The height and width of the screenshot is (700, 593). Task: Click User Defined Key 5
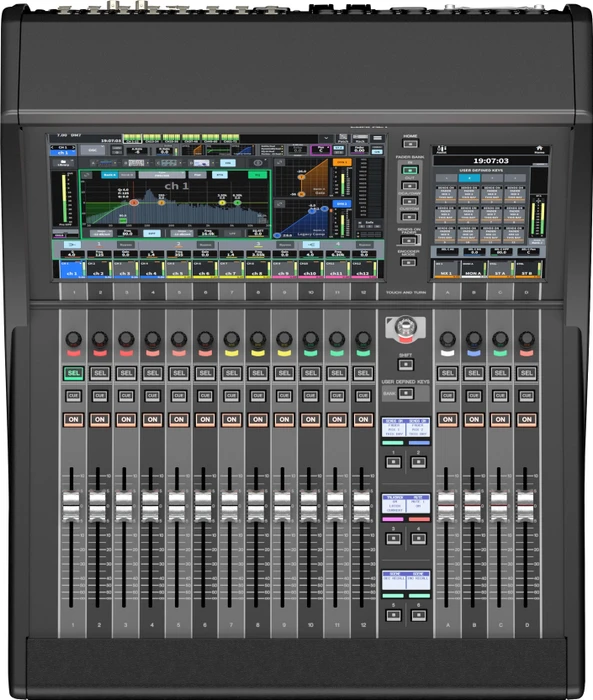pyautogui.click(x=393, y=615)
